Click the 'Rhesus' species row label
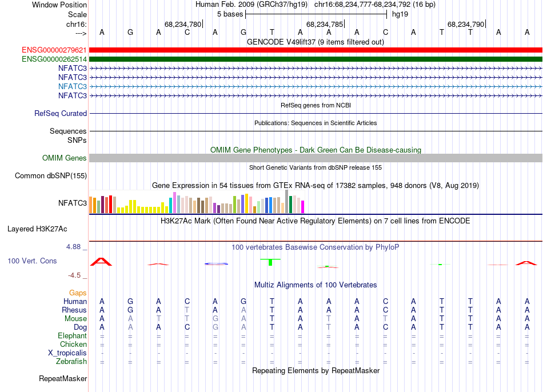The height and width of the screenshot is (392, 543). (74, 310)
